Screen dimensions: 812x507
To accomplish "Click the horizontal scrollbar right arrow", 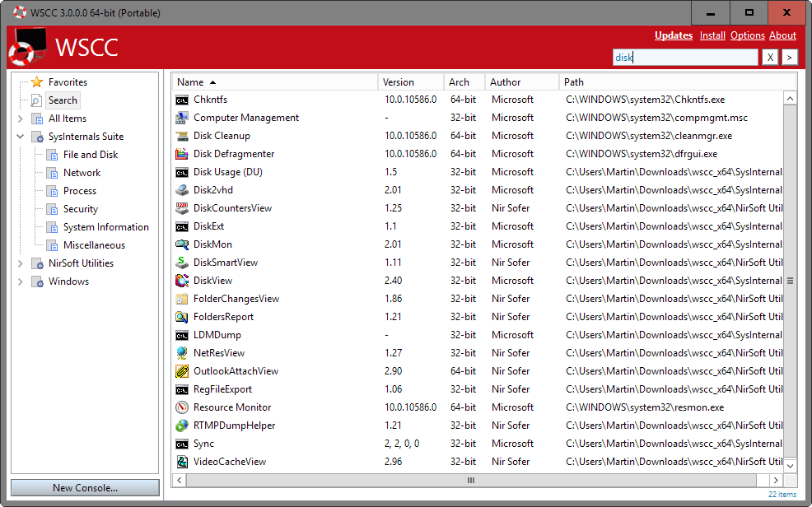I will click(776, 480).
